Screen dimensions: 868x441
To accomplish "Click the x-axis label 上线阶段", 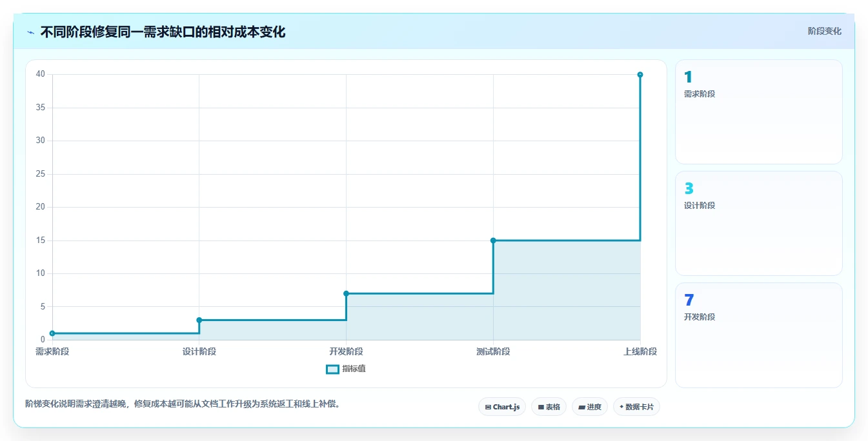I will [x=640, y=351].
